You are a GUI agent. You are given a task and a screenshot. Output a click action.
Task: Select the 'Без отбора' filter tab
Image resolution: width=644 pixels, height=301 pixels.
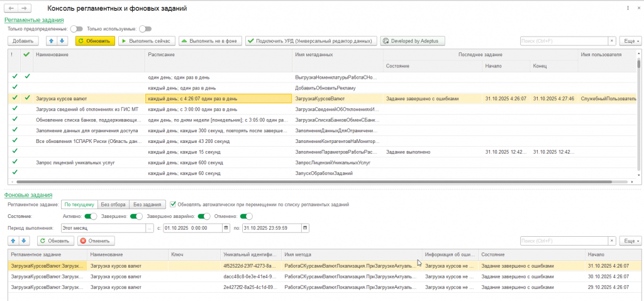point(114,204)
